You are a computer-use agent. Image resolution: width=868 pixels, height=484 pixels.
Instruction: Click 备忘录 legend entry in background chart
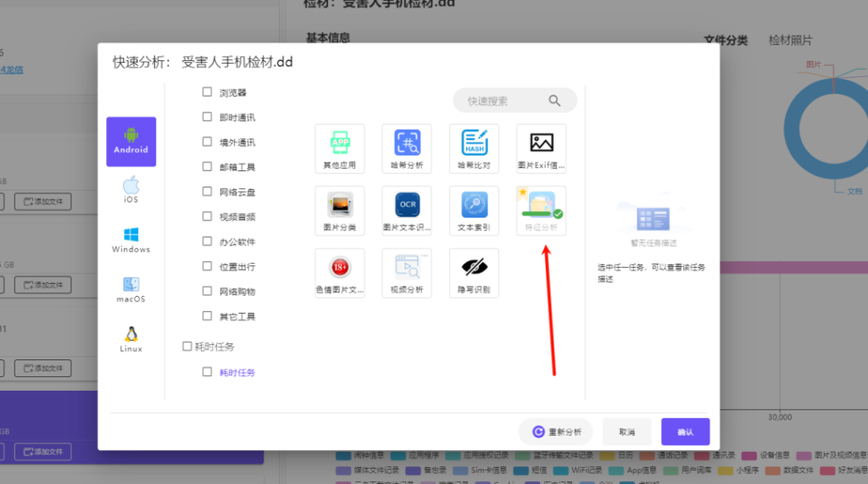[426, 470]
